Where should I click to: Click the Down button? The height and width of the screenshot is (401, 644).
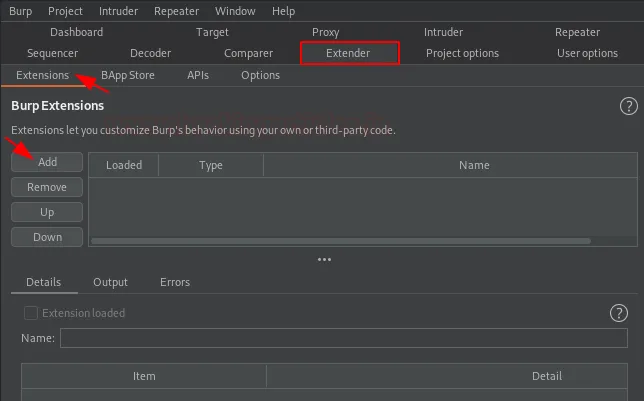pos(47,237)
